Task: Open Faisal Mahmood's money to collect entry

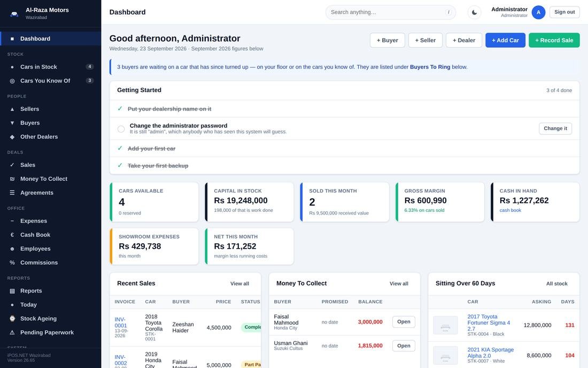Action: (x=404, y=322)
